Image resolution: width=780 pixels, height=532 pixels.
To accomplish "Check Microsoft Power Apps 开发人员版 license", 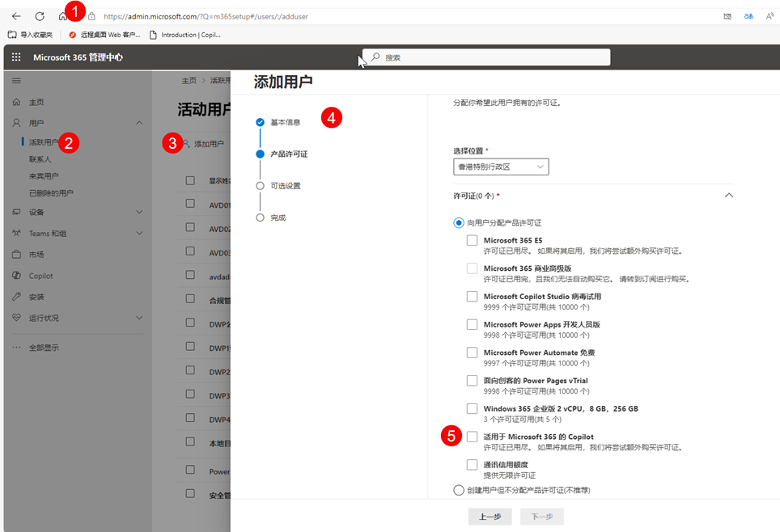I will point(472,324).
